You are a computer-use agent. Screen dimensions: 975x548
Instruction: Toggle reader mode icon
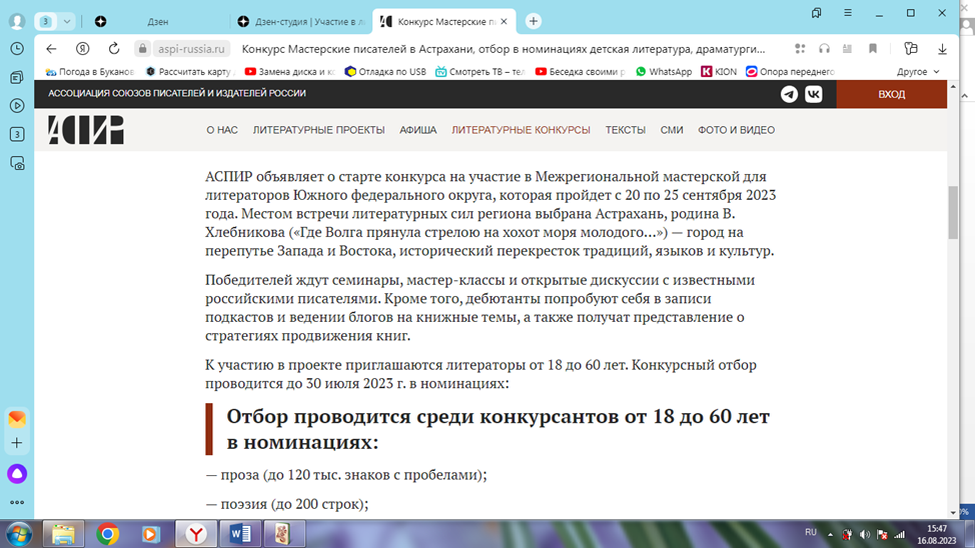click(x=848, y=49)
